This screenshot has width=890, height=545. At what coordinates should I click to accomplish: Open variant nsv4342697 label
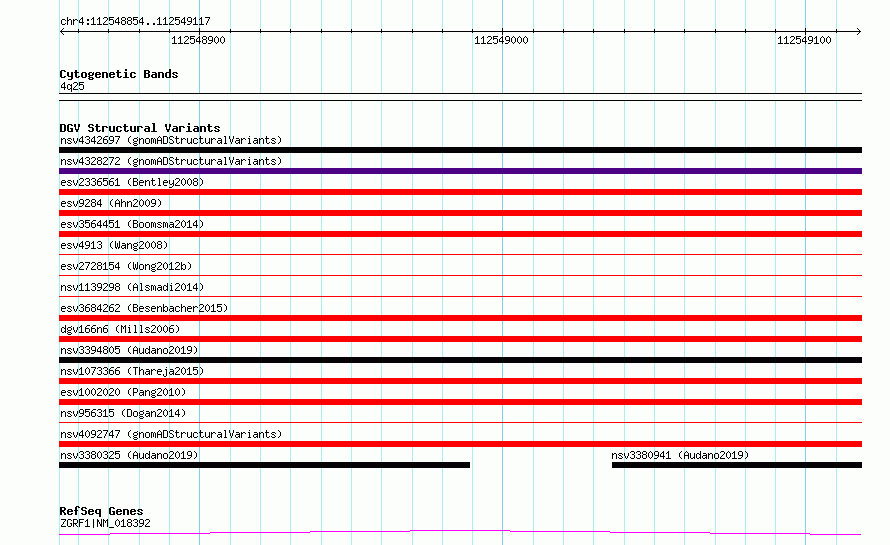[x=171, y=140]
